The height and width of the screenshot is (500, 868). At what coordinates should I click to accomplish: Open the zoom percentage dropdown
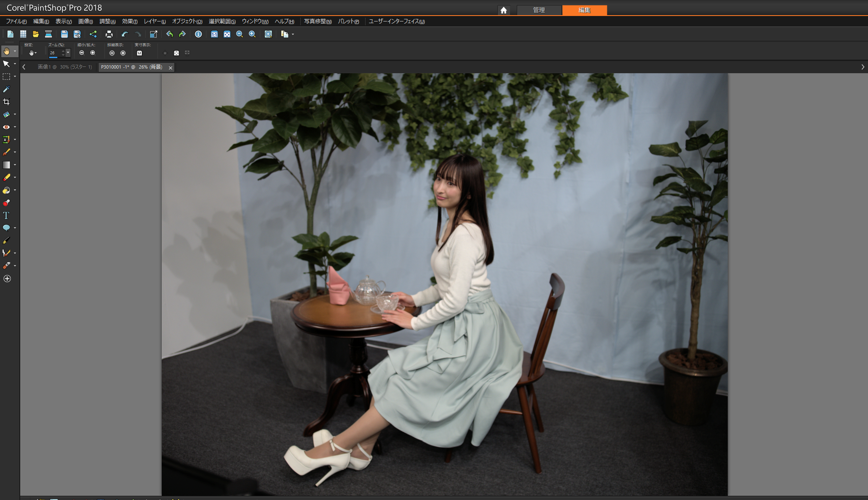click(x=68, y=53)
